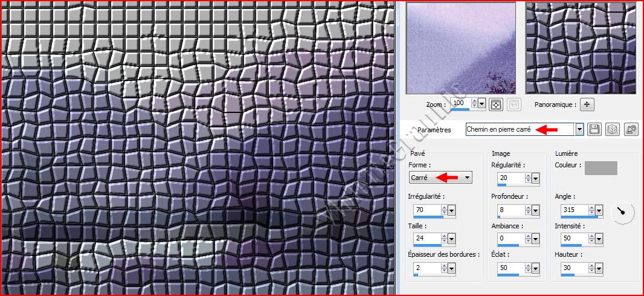Click the after preview with tile effect
Image resolution: width=644 pixels, height=296 pixels.
(x=581, y=48)
